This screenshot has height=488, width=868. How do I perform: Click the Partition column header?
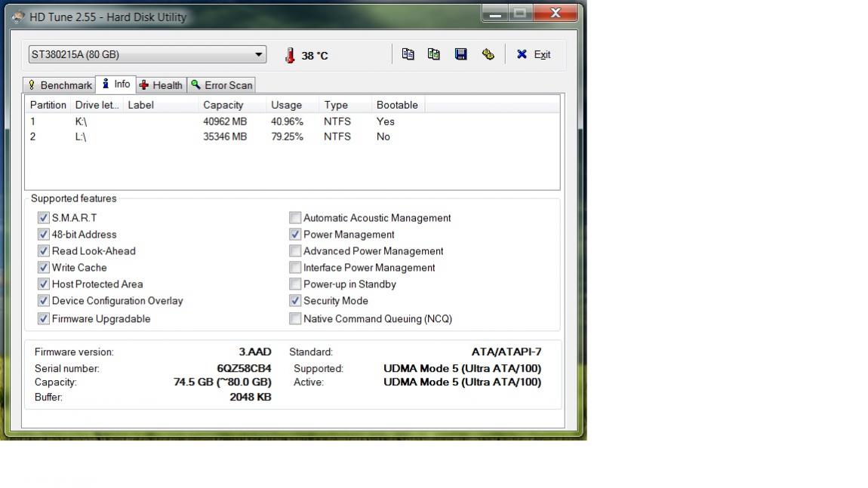tap(48, 105)
